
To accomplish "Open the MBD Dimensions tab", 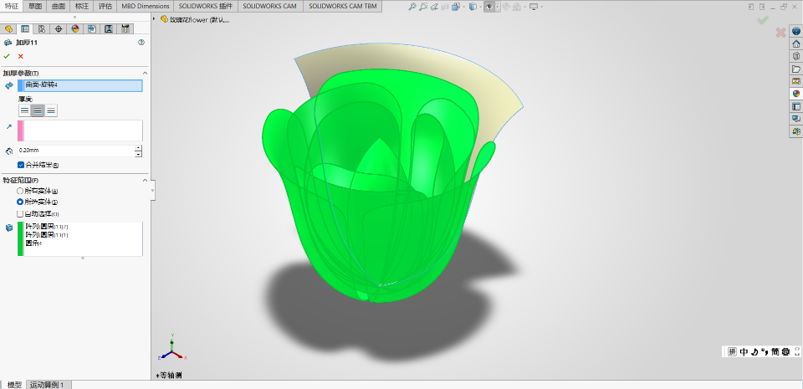I will 145,6.
